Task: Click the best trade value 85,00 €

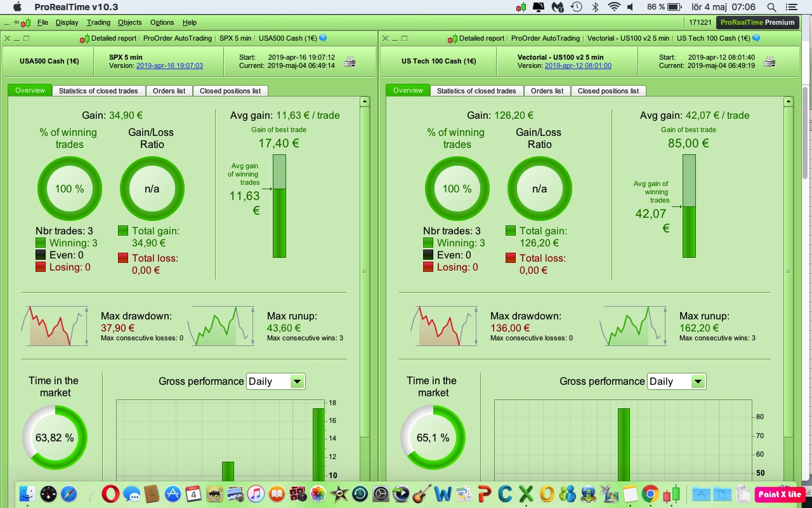Action: [x=688, y=144]
